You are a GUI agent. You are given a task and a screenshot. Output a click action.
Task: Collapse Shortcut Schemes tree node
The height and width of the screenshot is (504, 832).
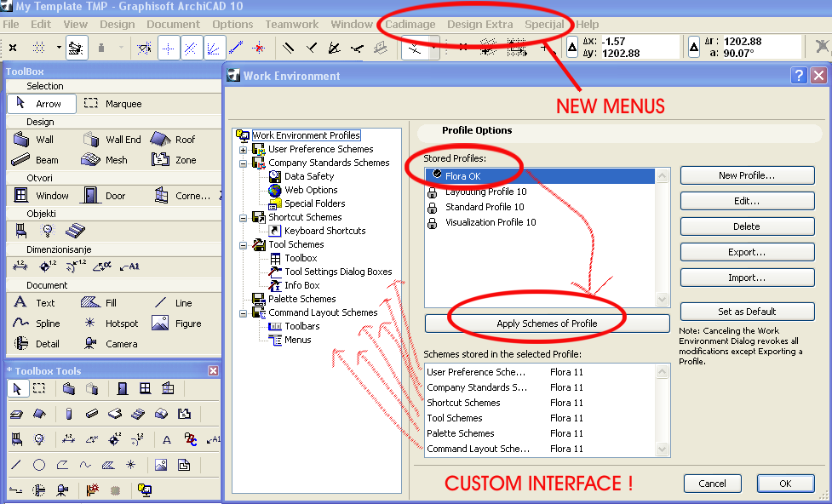pos(243,217)
